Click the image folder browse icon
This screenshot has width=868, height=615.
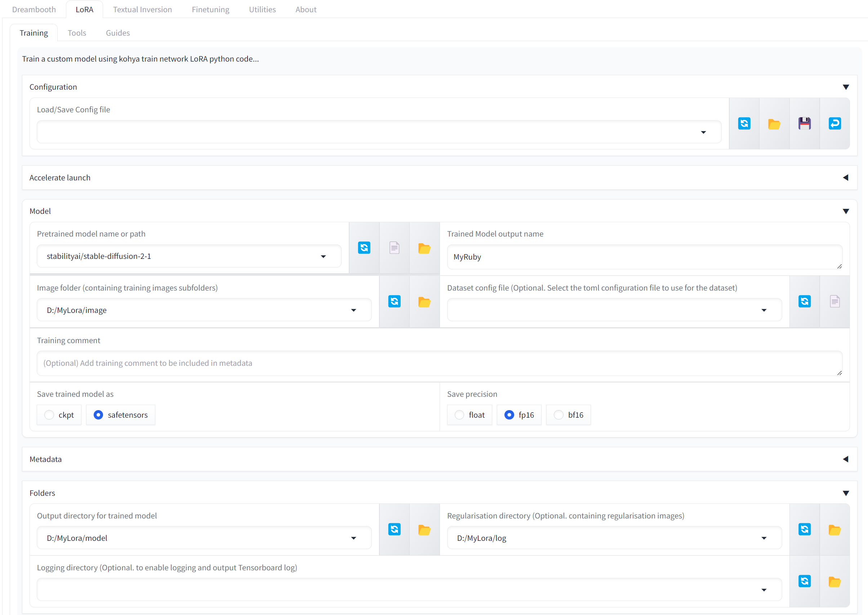click(424, 302)
